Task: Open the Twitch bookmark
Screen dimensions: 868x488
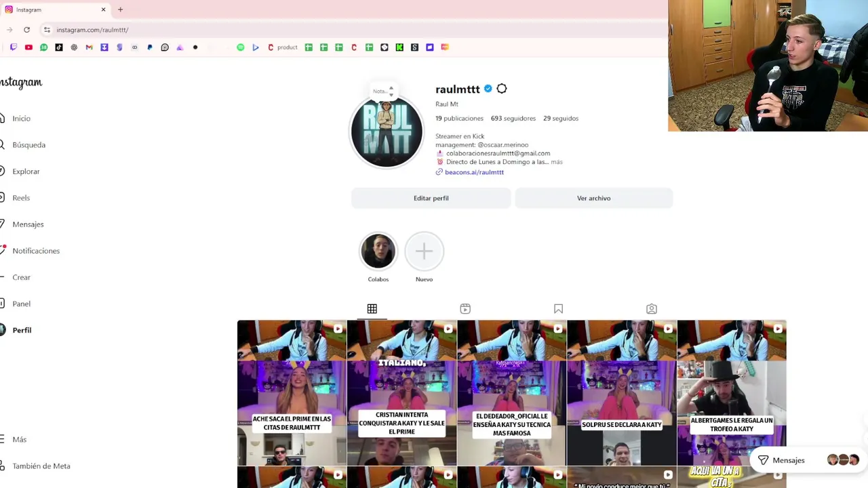Action: point(14,47)
